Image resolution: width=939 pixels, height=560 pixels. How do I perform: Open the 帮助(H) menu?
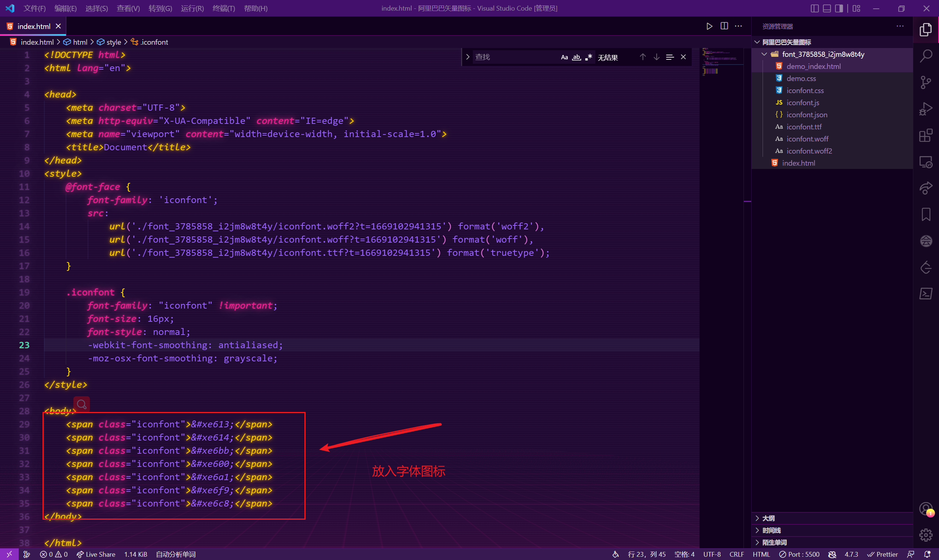tap(256, 8)
